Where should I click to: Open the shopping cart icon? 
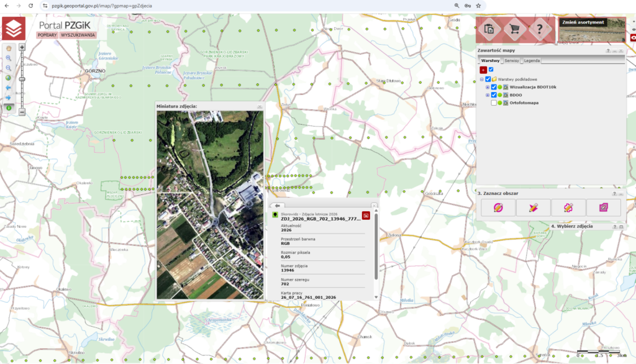pos(515,29)
